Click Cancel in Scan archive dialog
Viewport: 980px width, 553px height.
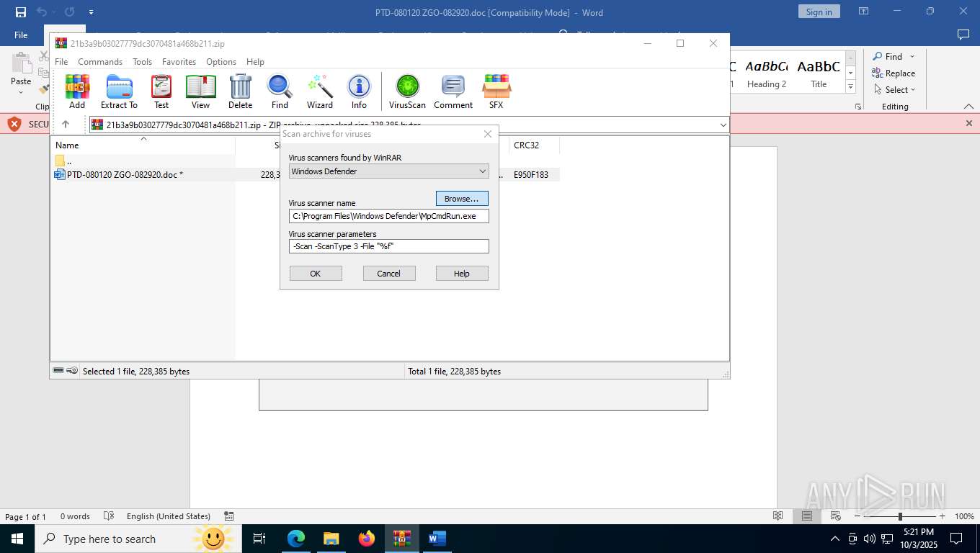(x=388, y=274)
